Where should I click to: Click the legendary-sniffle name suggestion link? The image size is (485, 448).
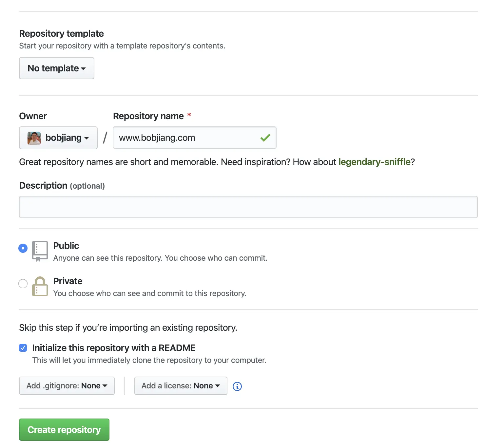click(375, 162)
